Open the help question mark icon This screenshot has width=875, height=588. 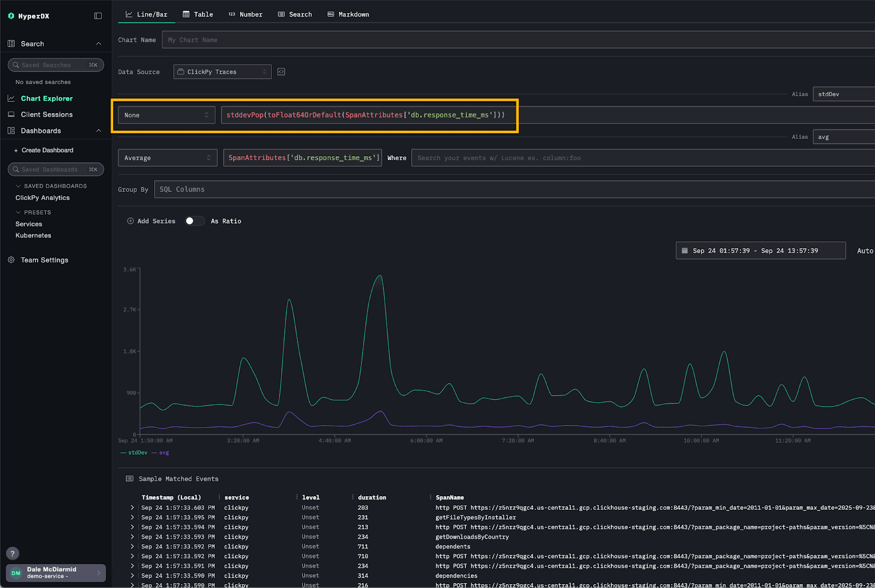[x=13, y=554]
